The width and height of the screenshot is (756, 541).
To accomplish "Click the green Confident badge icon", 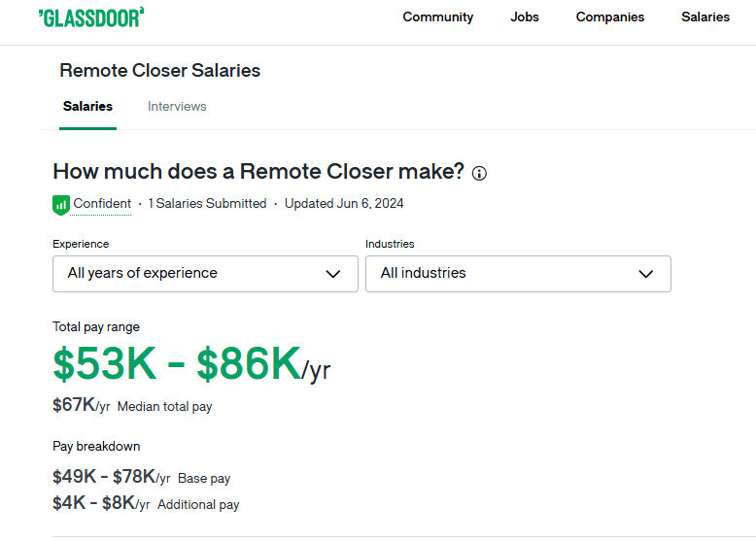I will click(x=61, y=204).
